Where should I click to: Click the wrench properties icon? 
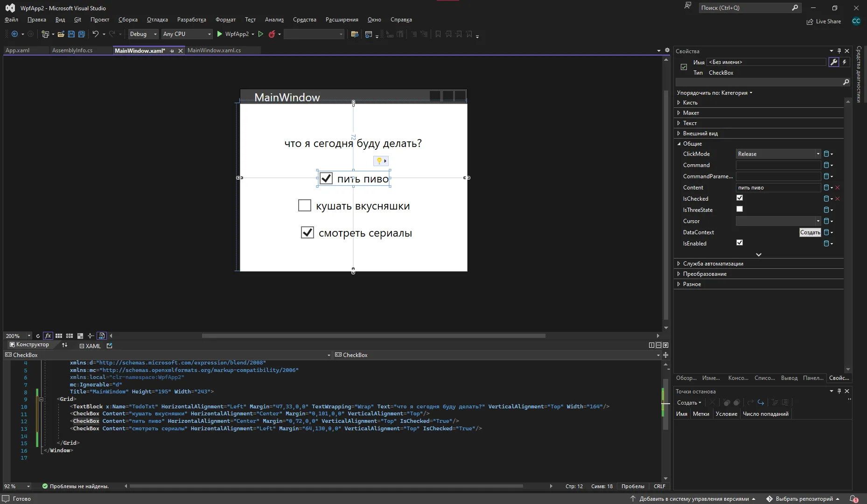tap(834, 62)
